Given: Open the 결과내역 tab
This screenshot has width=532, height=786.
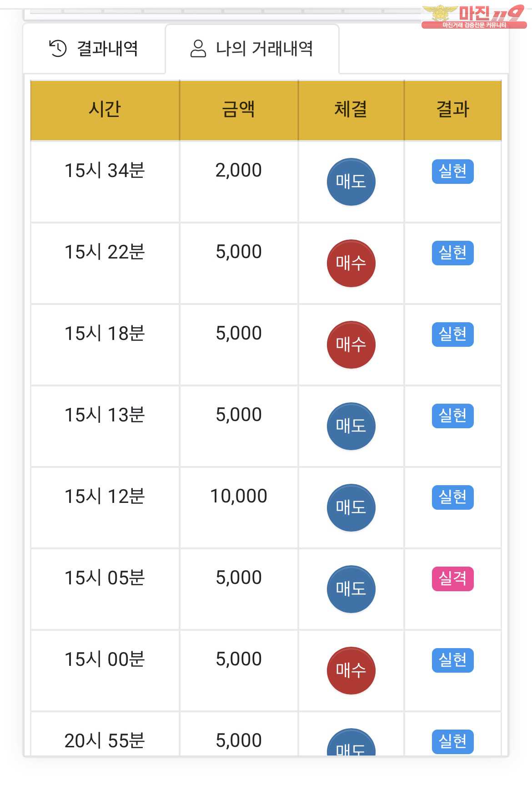Looking at the screenshot, I should point(94,48).
